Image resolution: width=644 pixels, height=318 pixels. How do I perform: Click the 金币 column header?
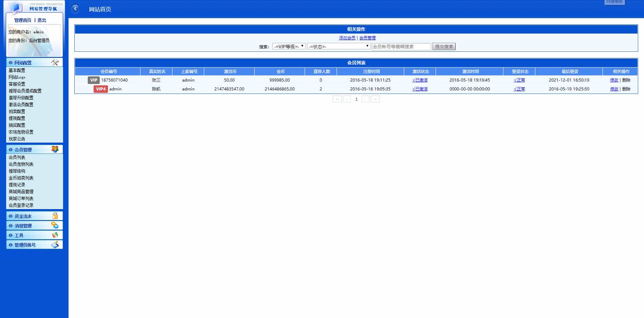point(280,72)
